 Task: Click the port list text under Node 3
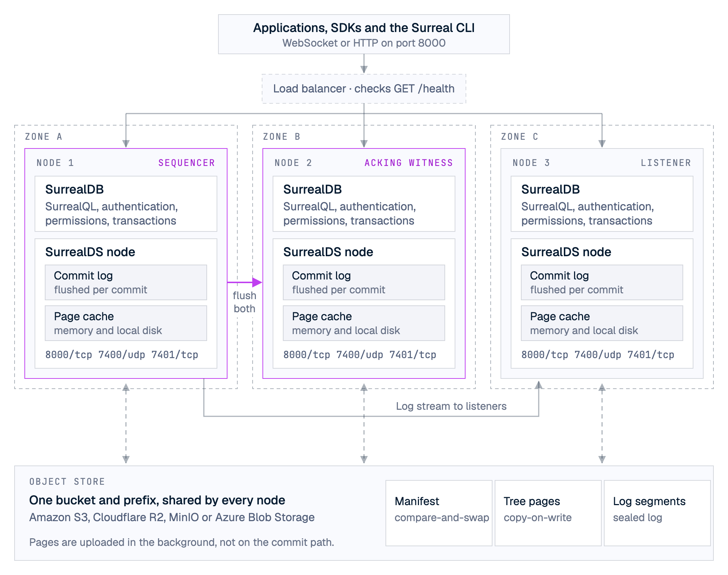pos(598,355)
